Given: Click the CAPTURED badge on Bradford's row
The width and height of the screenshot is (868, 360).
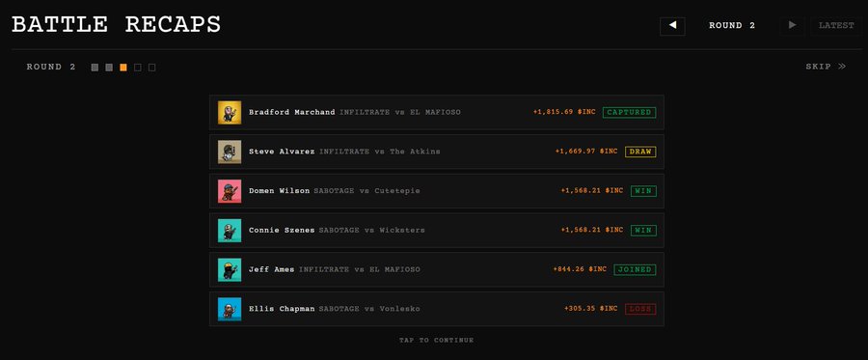Looking at the screenshot, I should 629,112.
